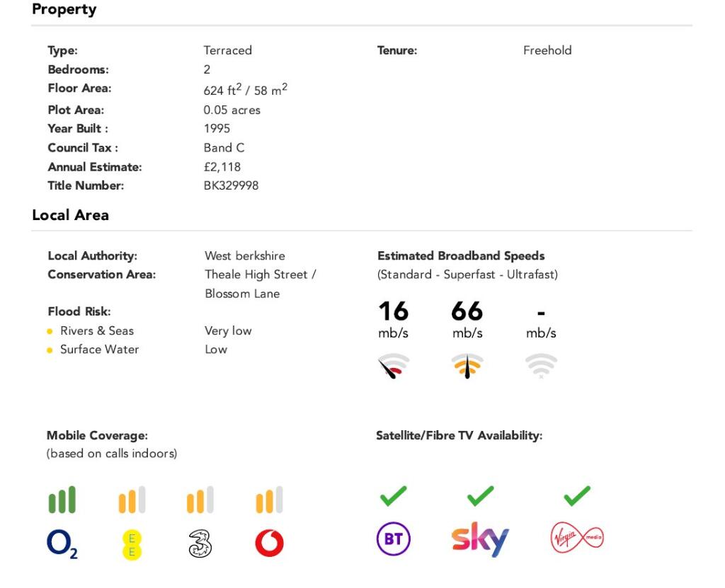Click the green checkmark above Virgin Media
This screenshot has height=588, width=725.
pos(577,495)
